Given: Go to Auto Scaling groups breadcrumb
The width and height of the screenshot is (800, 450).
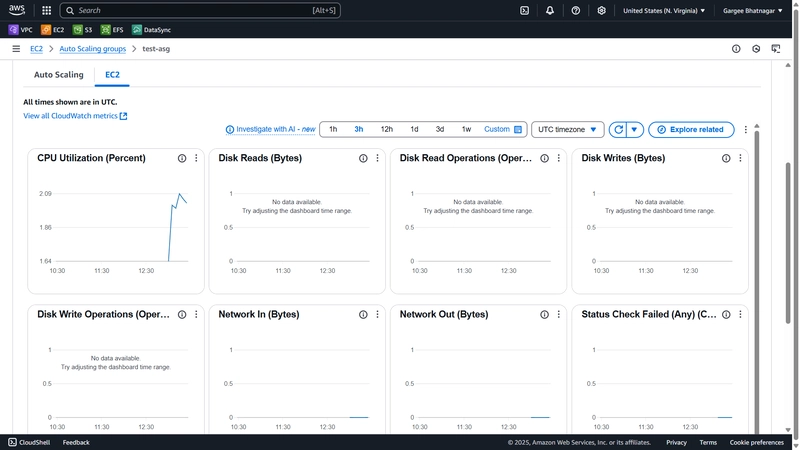Looking at the screenshot, I should [92, 49].
